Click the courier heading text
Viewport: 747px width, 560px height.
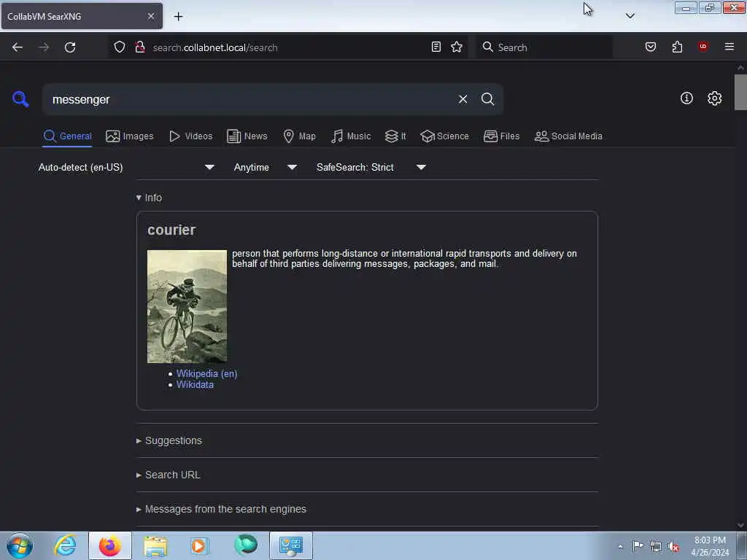click(x=171, y=230)
